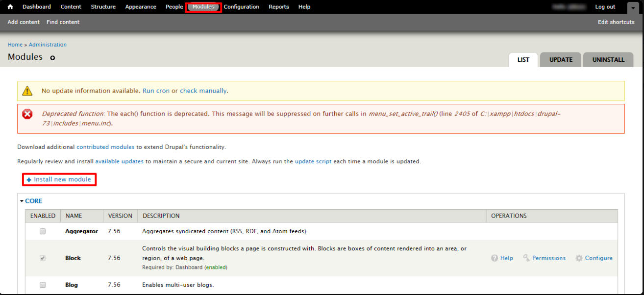The image size is (644, 295).
Task: Switch to the UPDATE tab
Action: (x=560, y=59)
